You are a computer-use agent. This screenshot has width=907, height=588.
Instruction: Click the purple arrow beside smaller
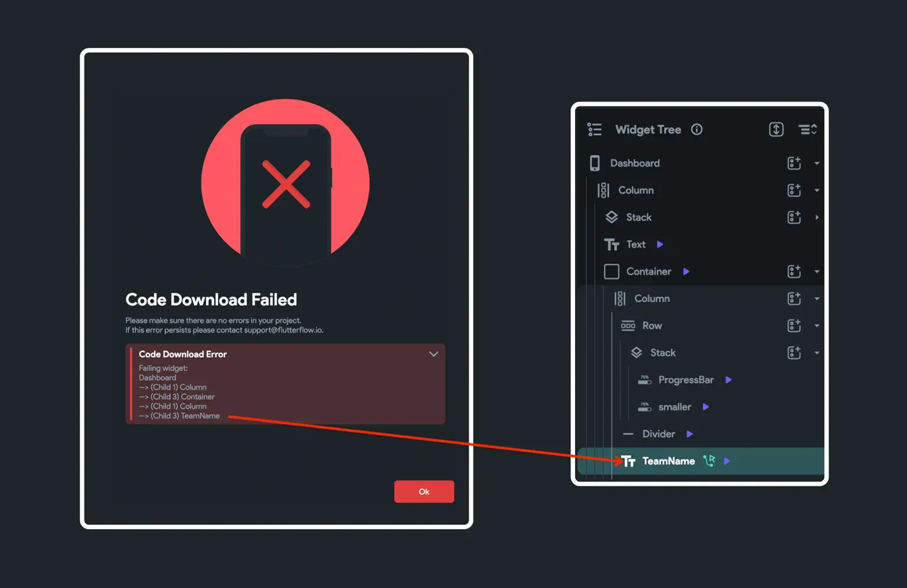pos(706,407)
